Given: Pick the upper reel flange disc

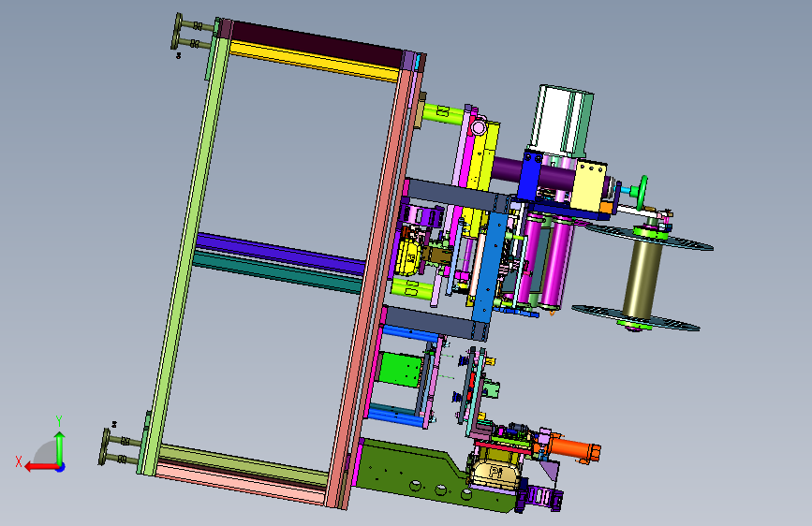Looking at the screenshot, I should 650,236.
